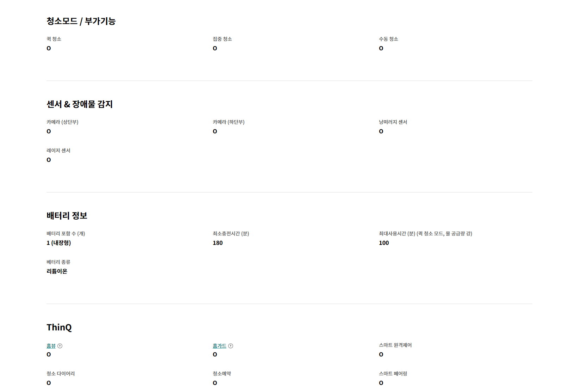Viewport: 581px width, 392px height.
Task: Click the 센서 & 장애물 감지 heading
Action: coord(80,104)
